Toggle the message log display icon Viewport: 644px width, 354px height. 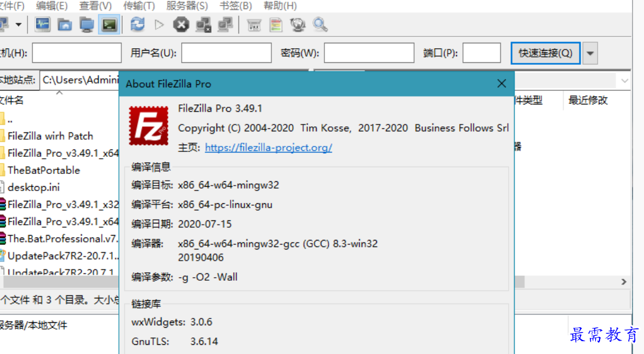(x=43, y=24)
